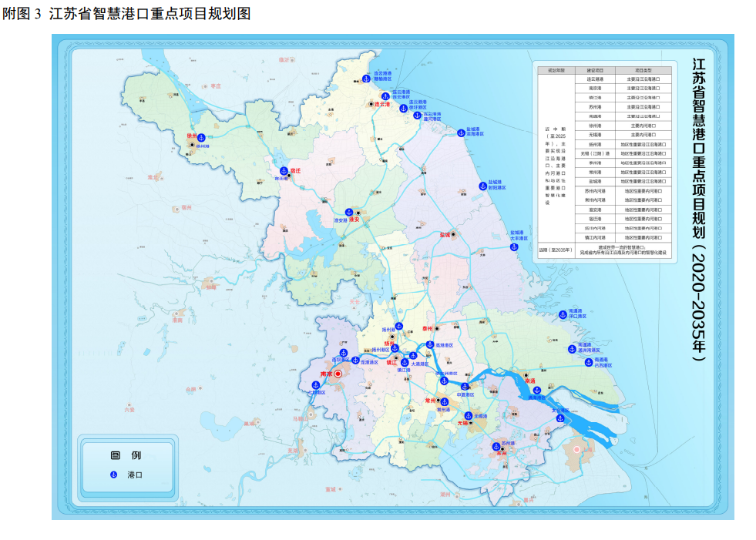Click the 淮安港 anchor icon
Screen dimensions: 756x540
point(348,212)
